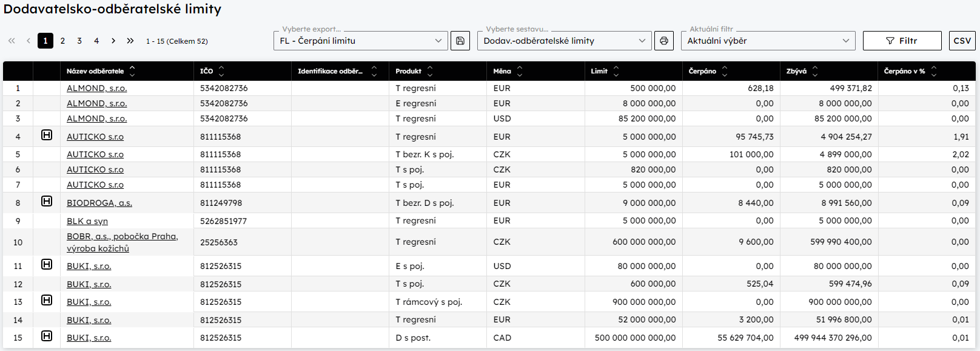Image resolution: width=980 pixels, height=351 pixels.
Task: Open BUKI, s.r.o. link in T rámcový row
Action: (x=89, y=302)
